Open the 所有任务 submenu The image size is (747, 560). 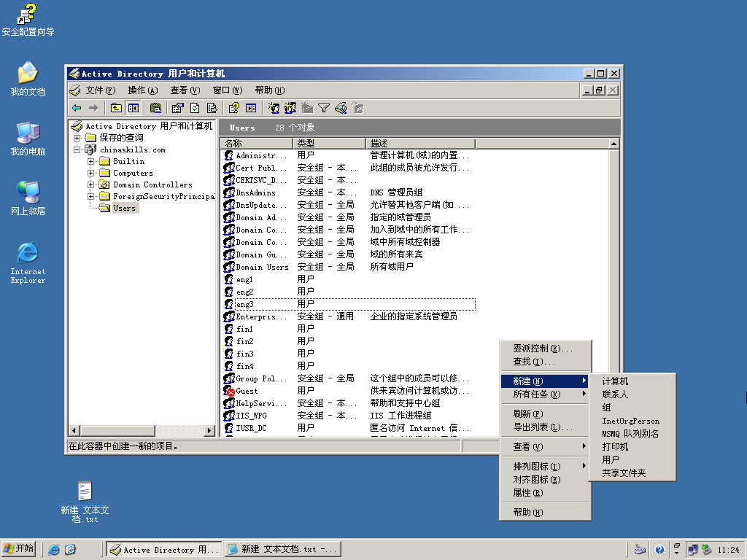pyautogui.click(x=546, y=394)
